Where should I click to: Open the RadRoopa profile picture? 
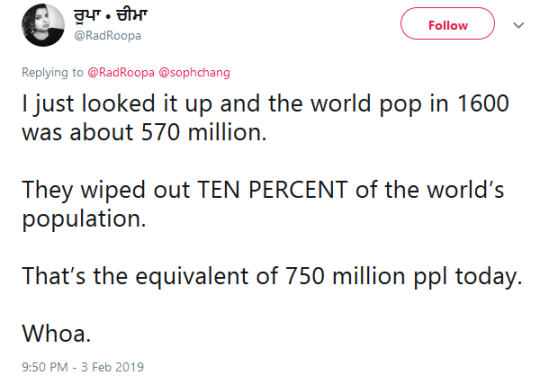(43, 25)
